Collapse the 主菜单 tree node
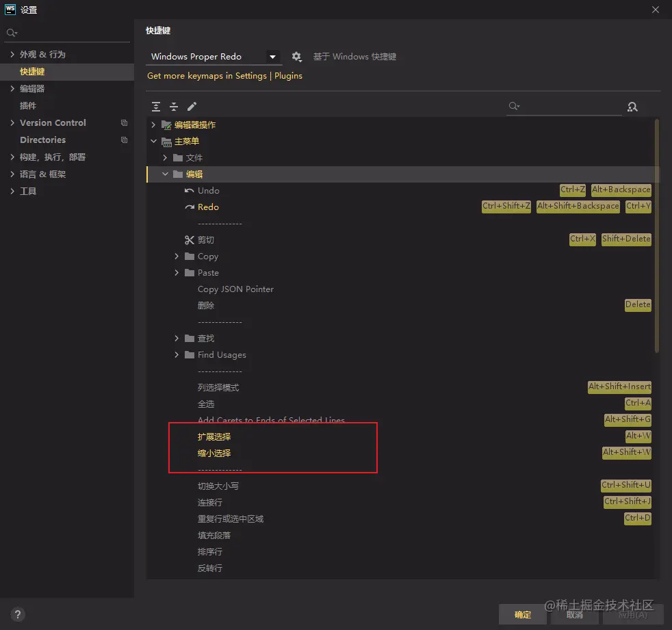The height and width of the screenshot is (630, 672). [153, 141]
